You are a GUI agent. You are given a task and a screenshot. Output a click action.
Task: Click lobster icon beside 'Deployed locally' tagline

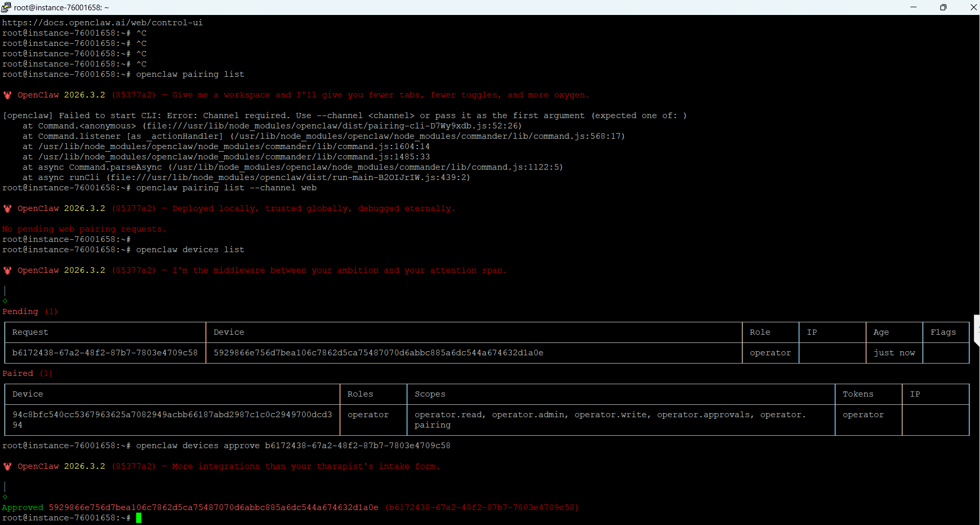coord(8,208)
